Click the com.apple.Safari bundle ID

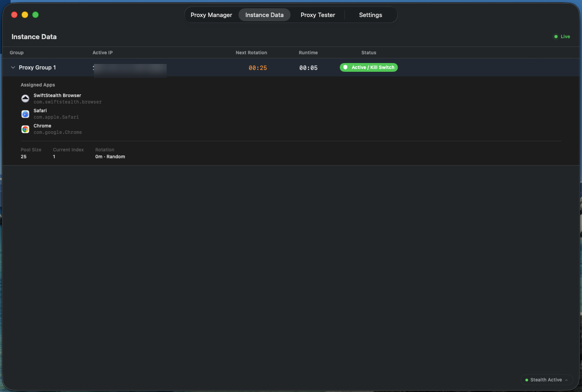point(56,117)
